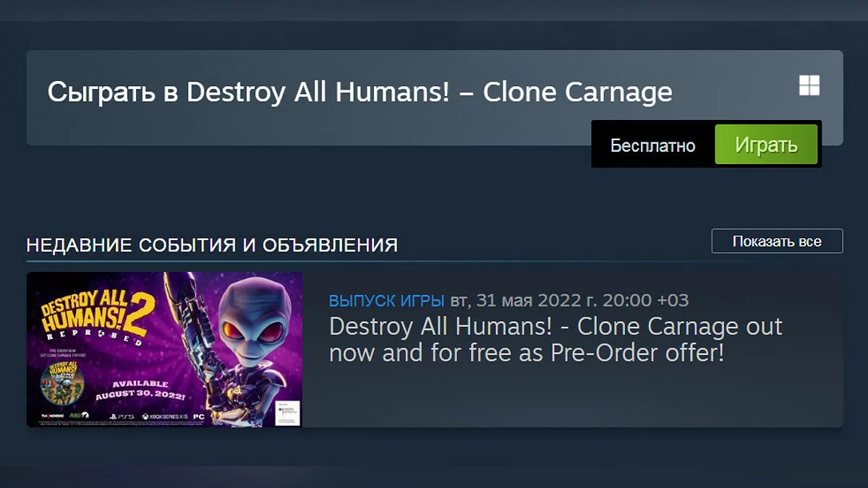Screen dimensions: 868x488
Task: Click the Black Forest Games logo
Action: pos(79,416)
